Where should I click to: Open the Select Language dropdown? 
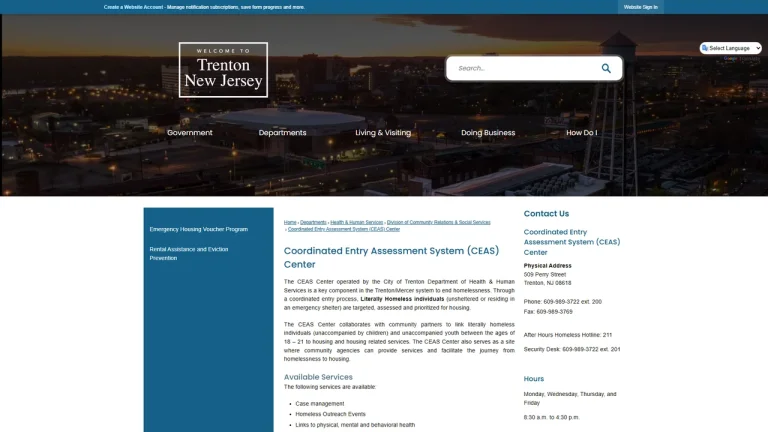(x=730, y=48)
